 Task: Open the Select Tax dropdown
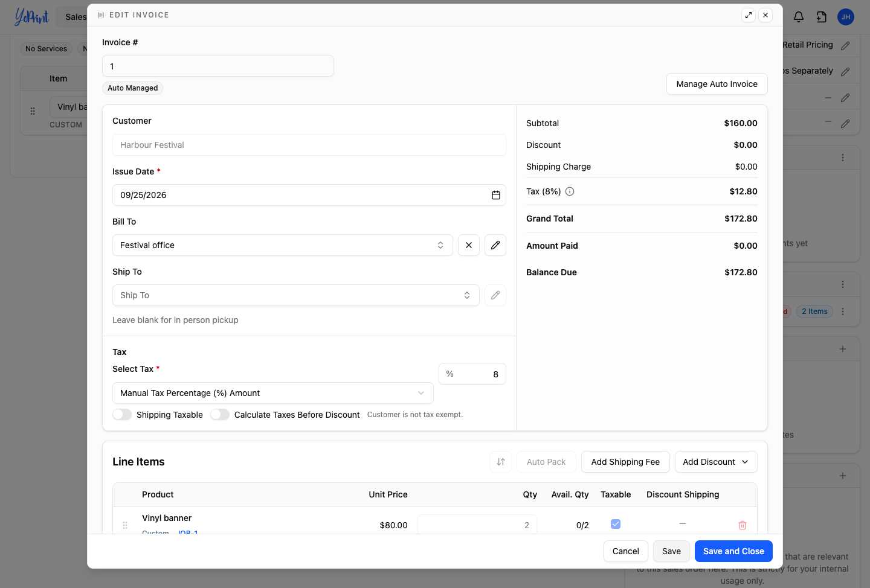coord(273,393)
